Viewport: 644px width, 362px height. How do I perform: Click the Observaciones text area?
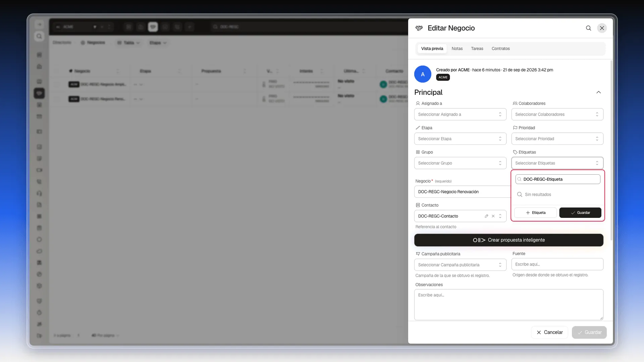(508, 305)
